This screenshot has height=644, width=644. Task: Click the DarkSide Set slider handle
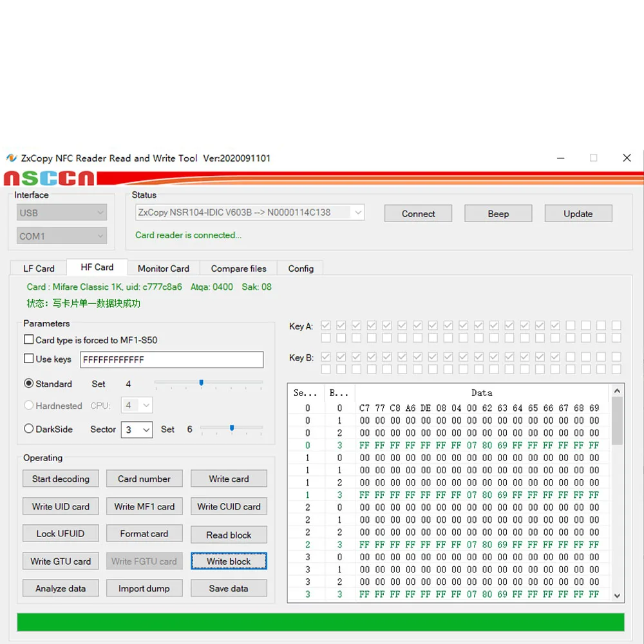(x=232, y=428)
